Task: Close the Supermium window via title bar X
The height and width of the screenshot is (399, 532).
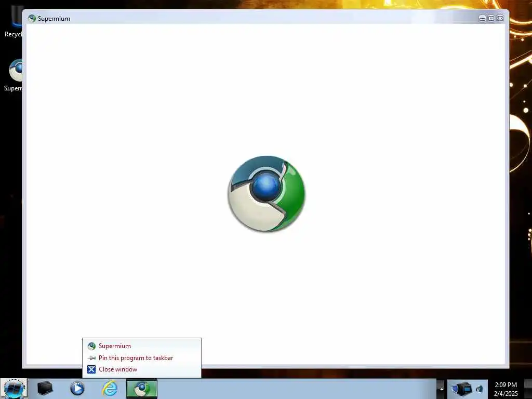Action: [500, 18]
